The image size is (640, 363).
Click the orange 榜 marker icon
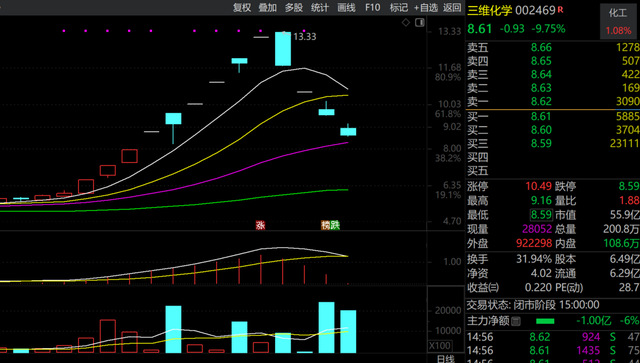325,225
